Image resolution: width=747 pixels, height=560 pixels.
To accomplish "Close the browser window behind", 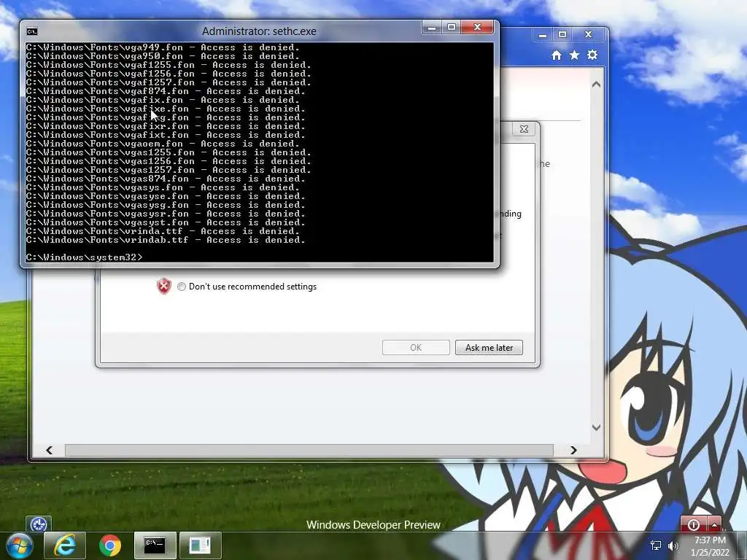I will tap(589, 35).
